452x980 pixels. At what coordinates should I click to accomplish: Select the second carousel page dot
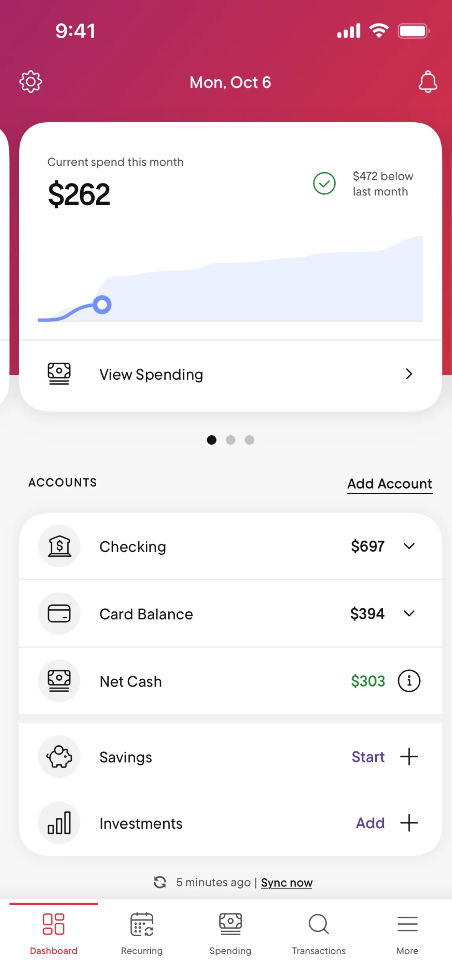click(x=230, y=440)
